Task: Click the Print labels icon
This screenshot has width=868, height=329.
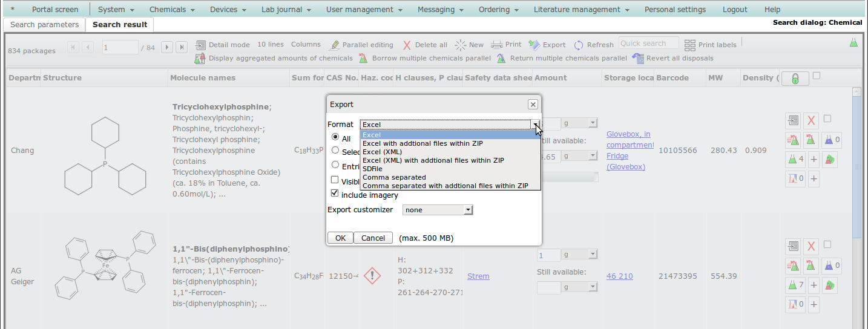Action: (x=690, y=45)
